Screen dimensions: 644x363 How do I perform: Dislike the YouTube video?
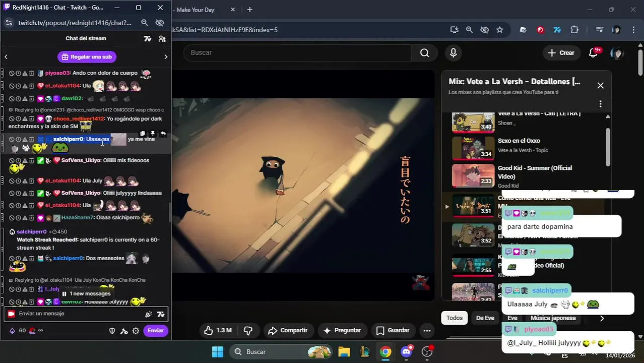coord(248,331)
